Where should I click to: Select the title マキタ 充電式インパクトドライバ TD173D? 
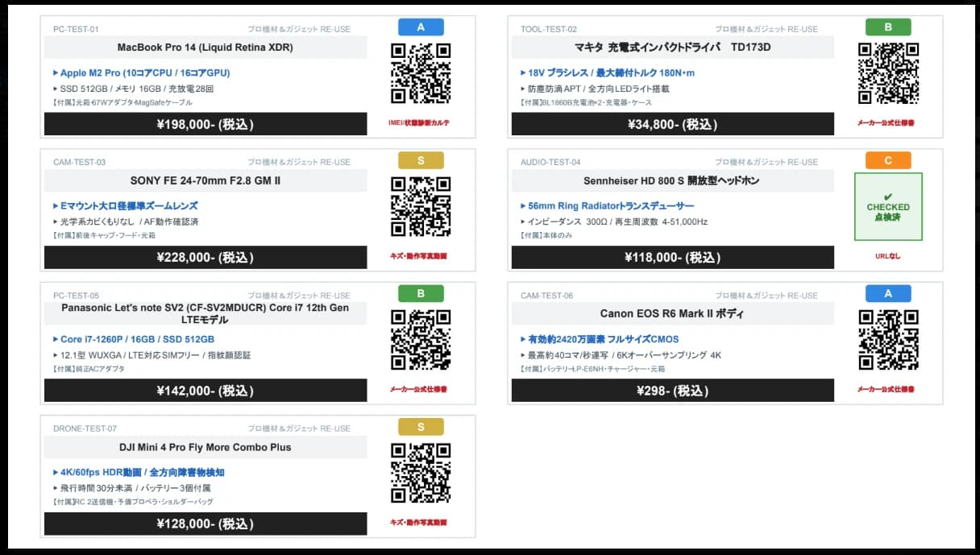(x=673, y=48)
